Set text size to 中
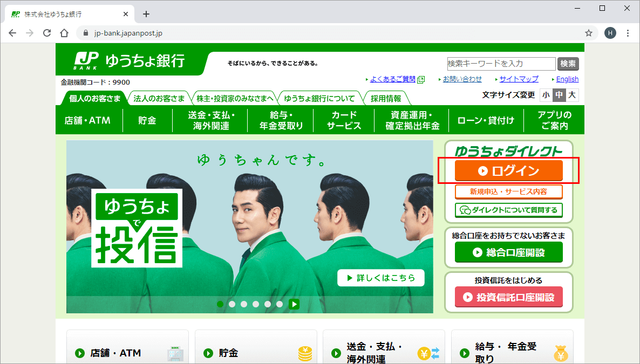Screen dimensions: 640x364 (559, 95)
